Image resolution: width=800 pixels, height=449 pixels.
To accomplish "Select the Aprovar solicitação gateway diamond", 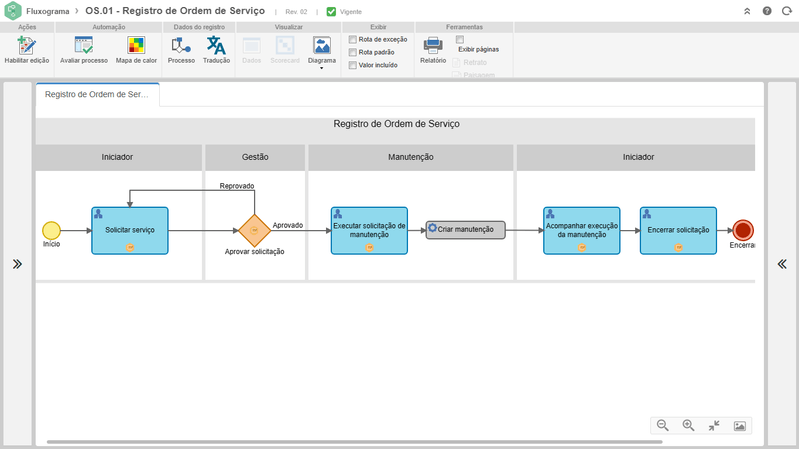I will 254,231.
